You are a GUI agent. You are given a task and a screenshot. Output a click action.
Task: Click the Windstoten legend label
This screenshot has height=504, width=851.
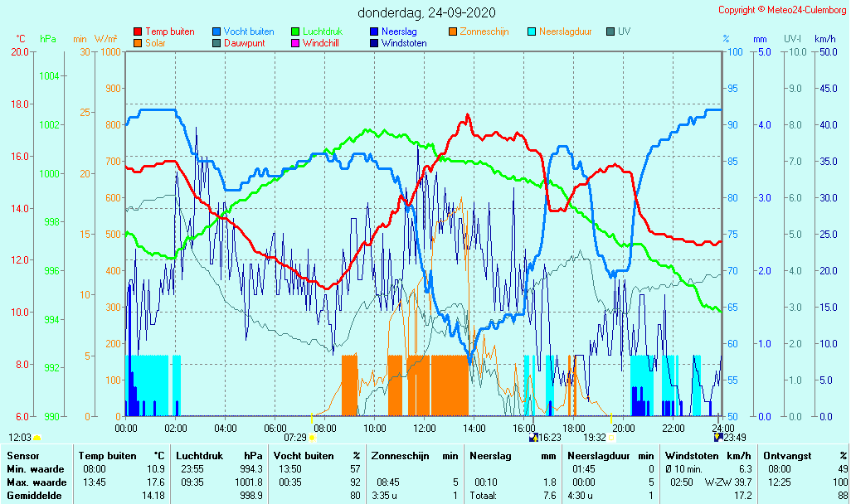point(404,43)
